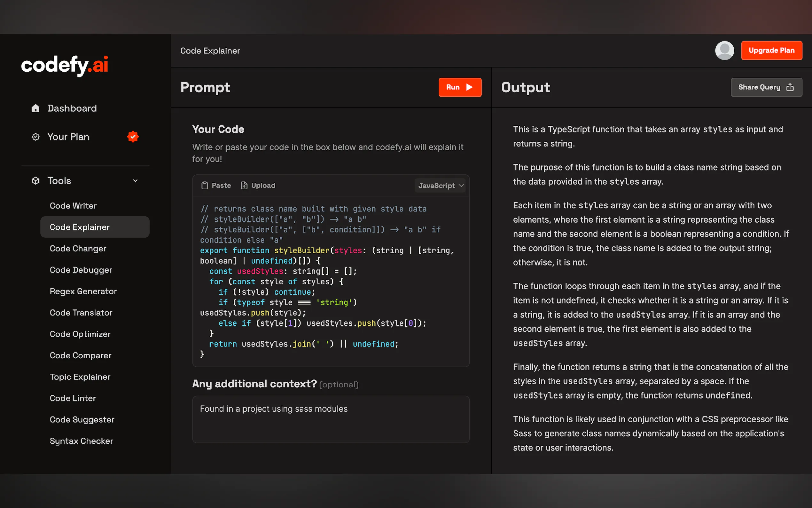Screen dimensions: 812x508
Task: Open the Code Translator tool
Action: coord(81,313)
